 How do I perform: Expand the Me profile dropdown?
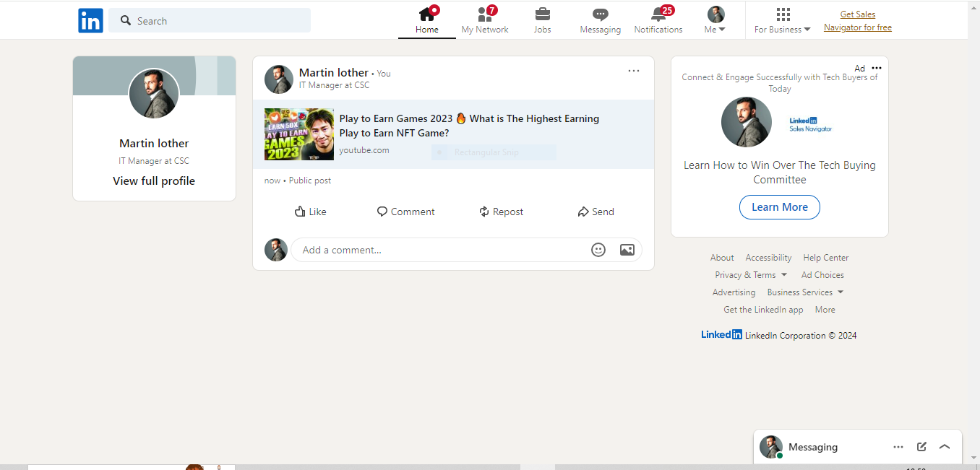pos(715,20)
